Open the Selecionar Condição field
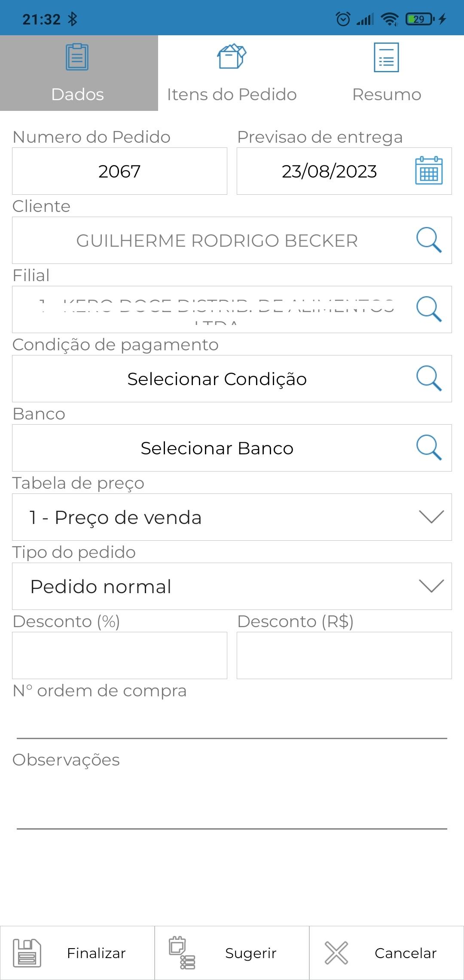This screenshot has width=464, height=980. coord(232,379)
